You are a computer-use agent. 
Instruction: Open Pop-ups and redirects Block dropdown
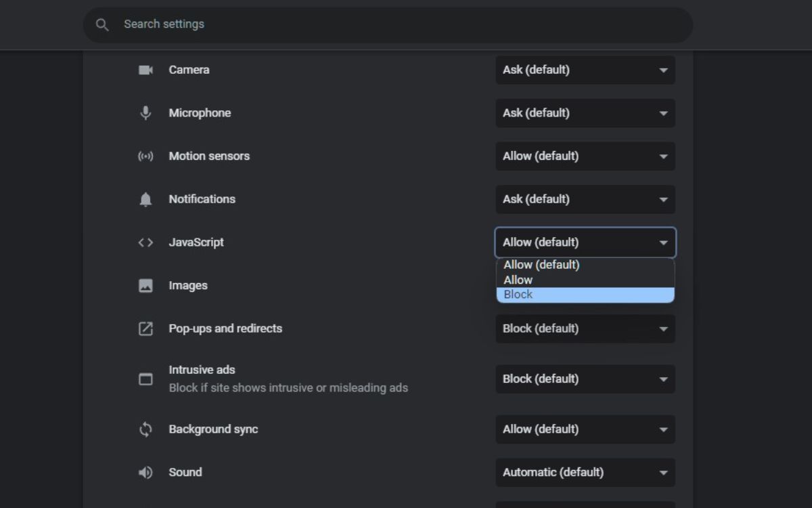coord(585,329)
